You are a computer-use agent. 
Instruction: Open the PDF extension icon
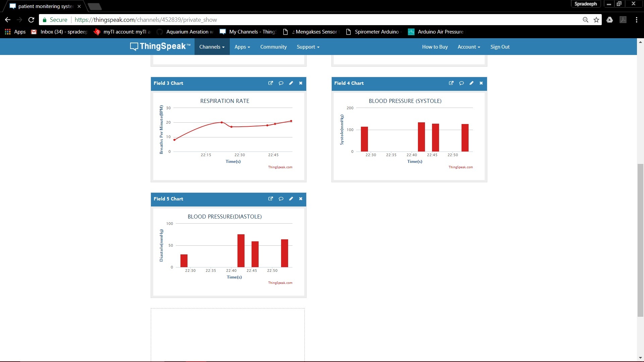623,20
